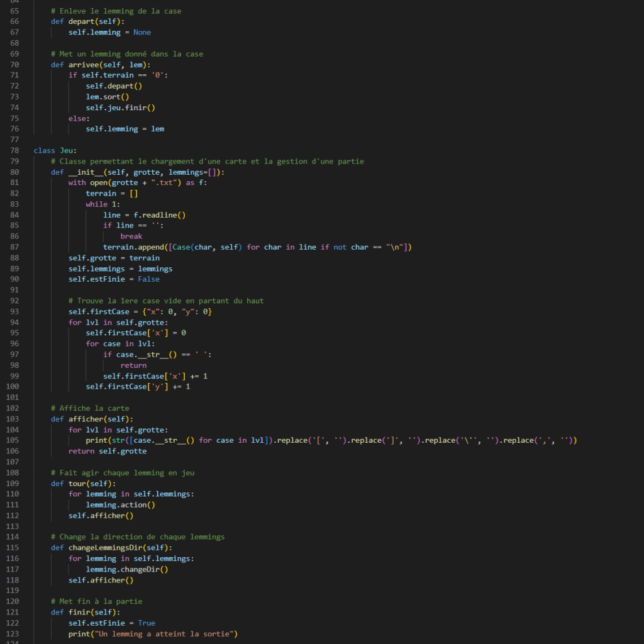Click 'self.estFinie = False' assignment
Viewport: 644px width, 644px height.
[114, 279]
